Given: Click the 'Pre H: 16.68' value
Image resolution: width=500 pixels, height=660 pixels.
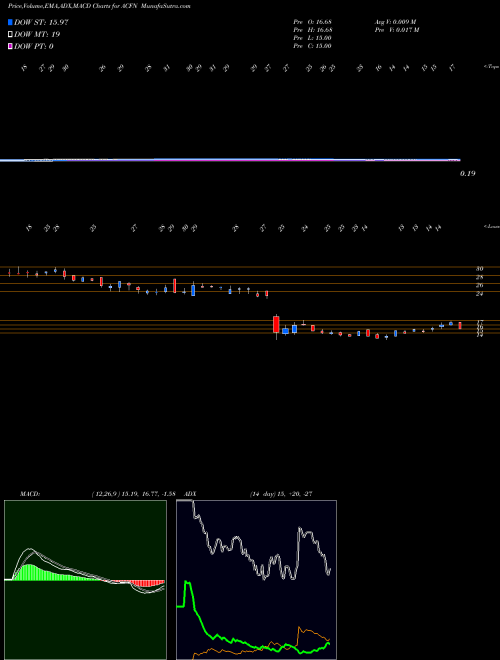Looking at the screenshot, I should coord(313,30).
